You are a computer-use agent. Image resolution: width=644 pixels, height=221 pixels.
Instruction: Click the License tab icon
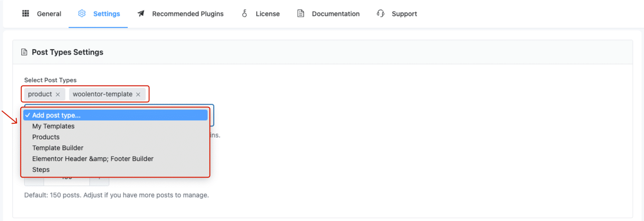pos(244,14)
